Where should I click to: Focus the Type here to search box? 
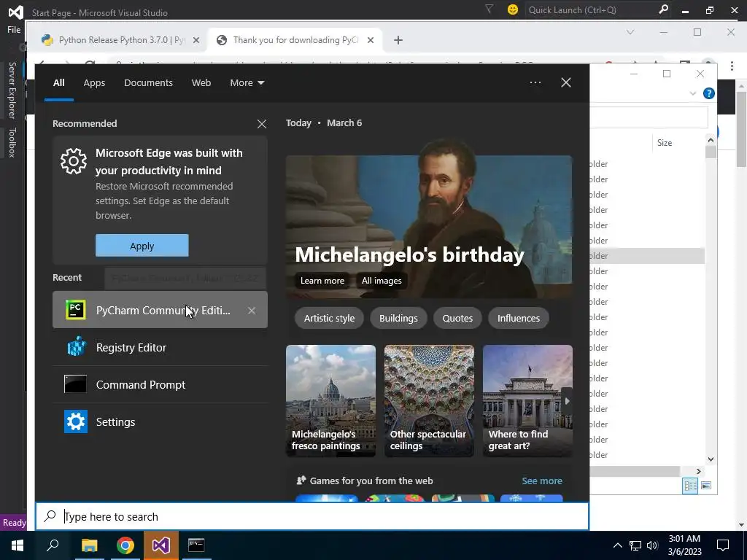coord(312,517)
